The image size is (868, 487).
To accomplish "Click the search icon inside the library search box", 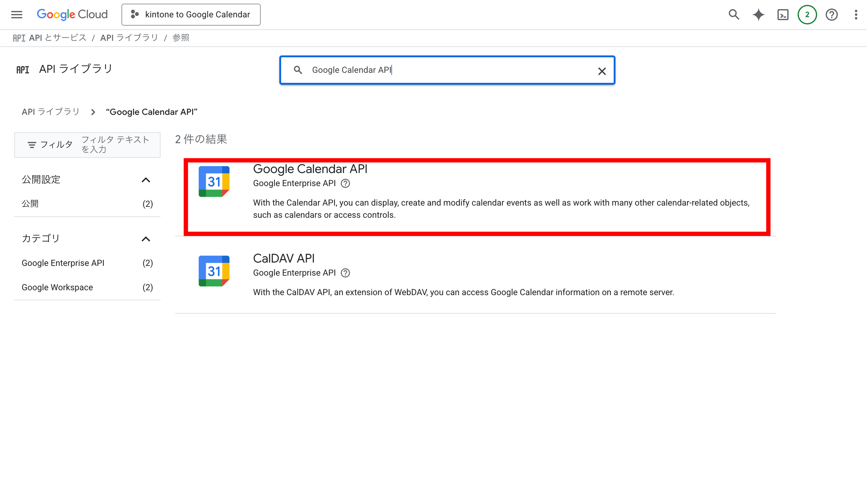I will coord(298,70).
